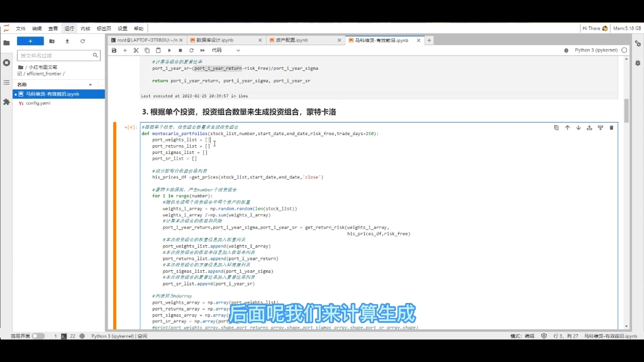
Task: Stop the kernel with the square icon
Action: pyautogui.click(x=180, y=50)
